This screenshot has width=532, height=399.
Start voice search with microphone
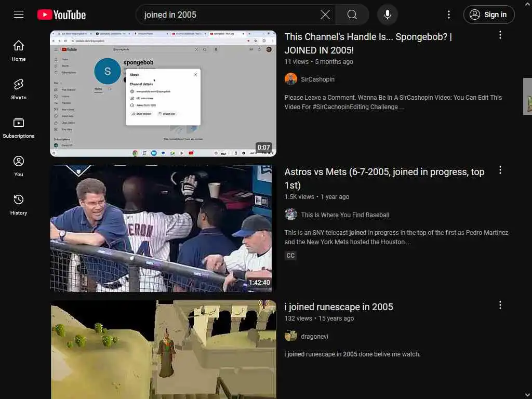click(387, 15)
